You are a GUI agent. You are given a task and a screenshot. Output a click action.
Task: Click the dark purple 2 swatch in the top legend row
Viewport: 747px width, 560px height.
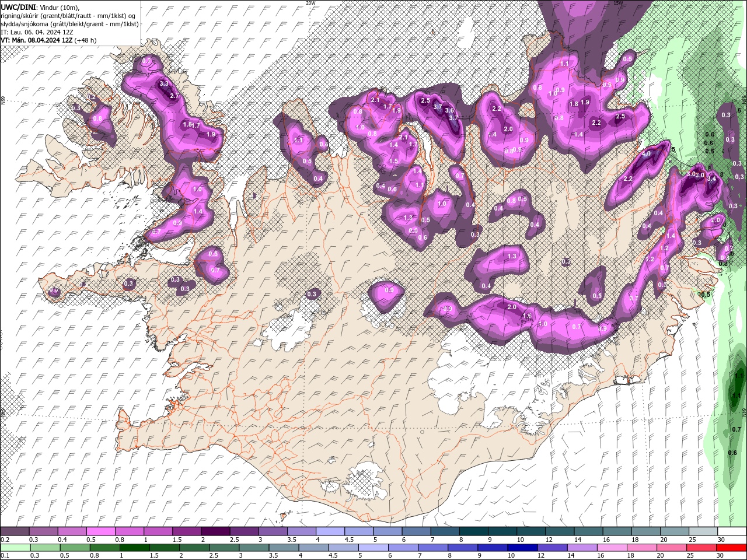click(x=215, y=531)
